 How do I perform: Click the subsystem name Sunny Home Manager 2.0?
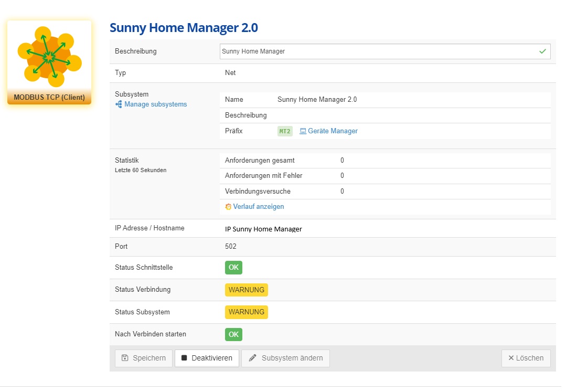click(317, 99)
